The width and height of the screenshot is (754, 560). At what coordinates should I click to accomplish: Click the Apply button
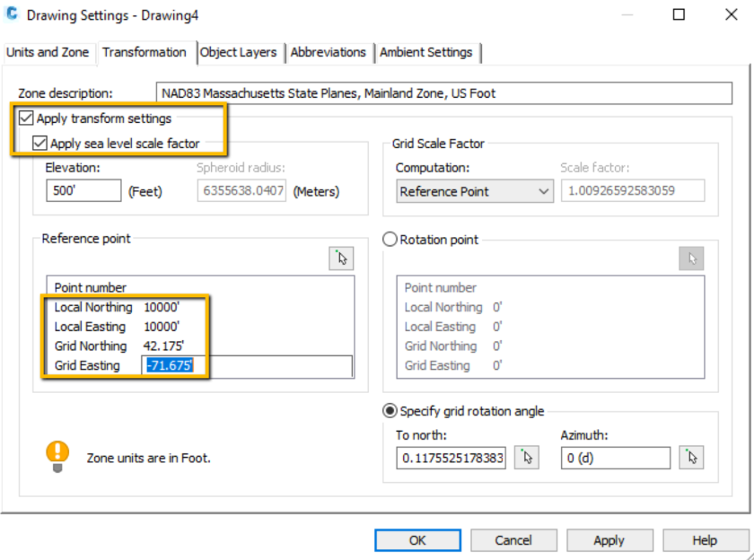coord(609,539)
